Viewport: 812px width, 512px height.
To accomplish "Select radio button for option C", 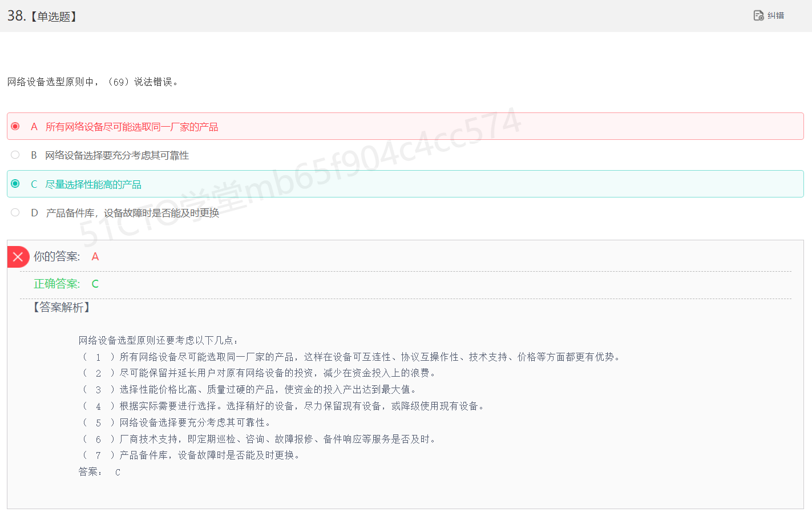I will (x=15, y=183).
